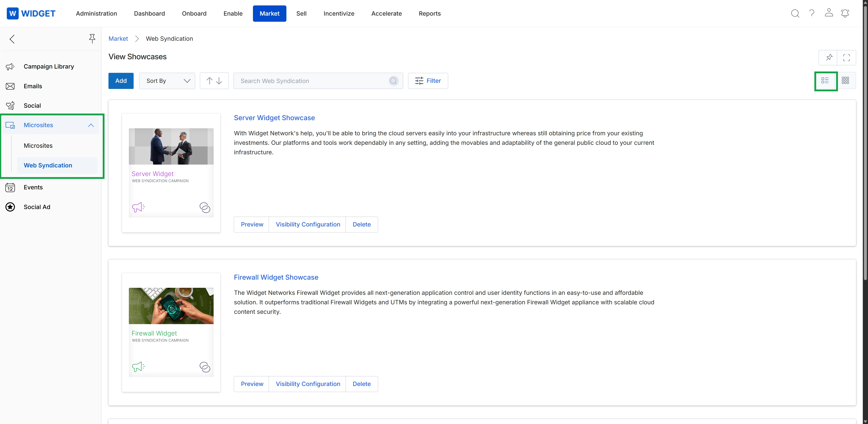Open Campaign Library in sidebar
The height and width of the screenshot is (424, 868).
click(x=49, y=67)
